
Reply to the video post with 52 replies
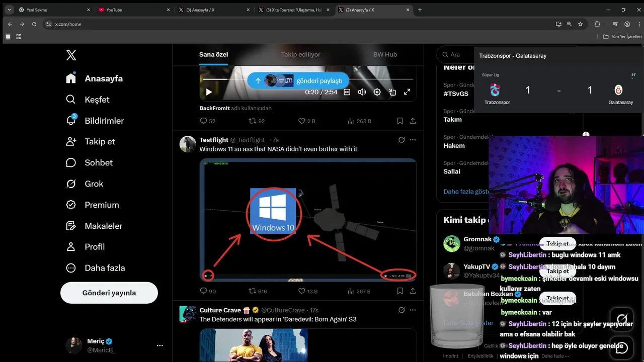(x=208, y=121)
